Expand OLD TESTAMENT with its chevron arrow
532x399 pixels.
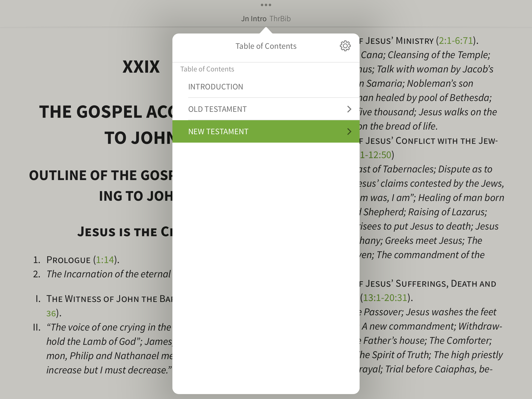click(349, 109)
